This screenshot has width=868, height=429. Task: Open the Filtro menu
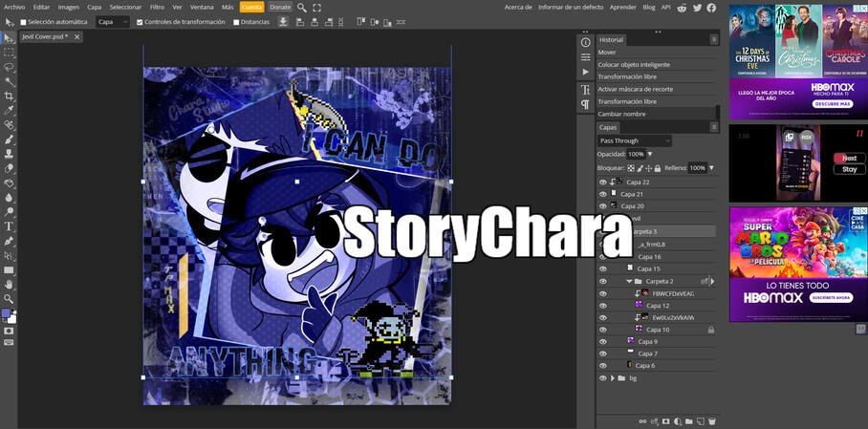tap(157, 7)
